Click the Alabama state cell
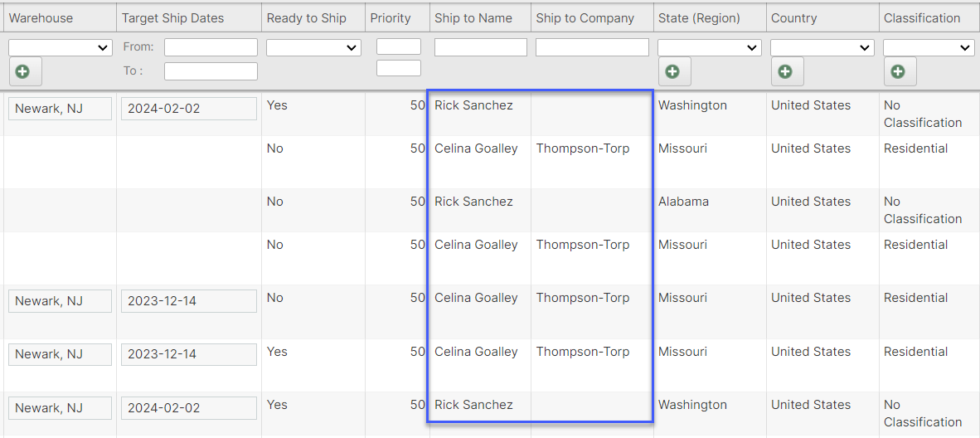 (x=683, y=202)
